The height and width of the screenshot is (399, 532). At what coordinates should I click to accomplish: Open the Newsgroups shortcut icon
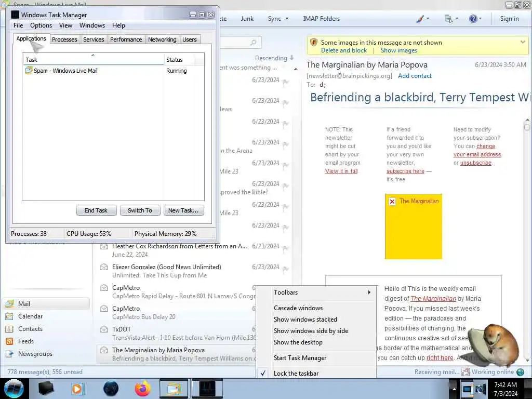tap(9, 354)
